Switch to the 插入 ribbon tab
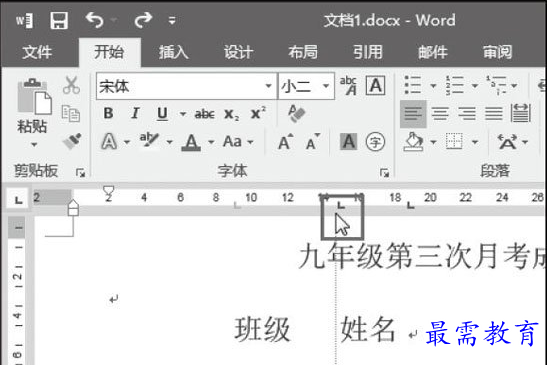 pyautogui.click(x=173, y=52)
